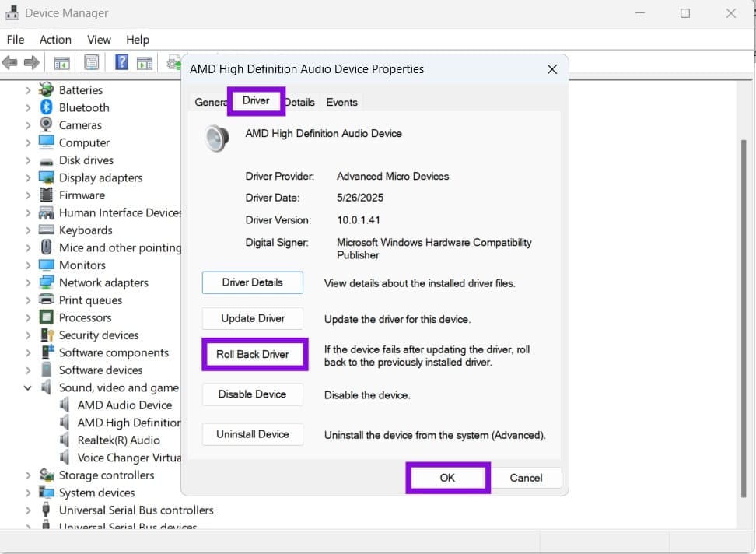Click the driver version 10.0.1.41 text
The width and height of the screenshot is (756, 554).
[x=359, y=220]
